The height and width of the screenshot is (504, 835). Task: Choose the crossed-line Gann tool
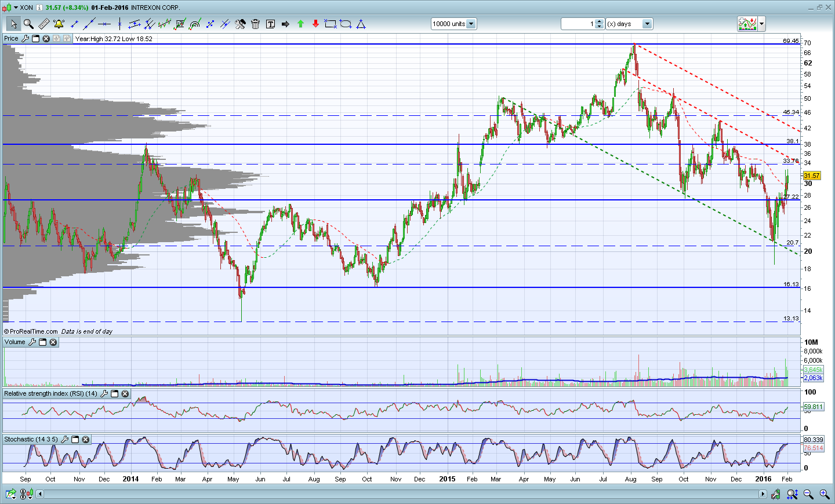coord(225,24)
